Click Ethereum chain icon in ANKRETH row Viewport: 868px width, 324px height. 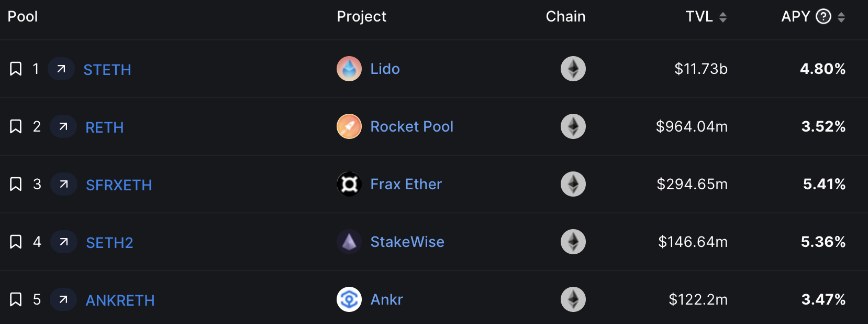573,299
